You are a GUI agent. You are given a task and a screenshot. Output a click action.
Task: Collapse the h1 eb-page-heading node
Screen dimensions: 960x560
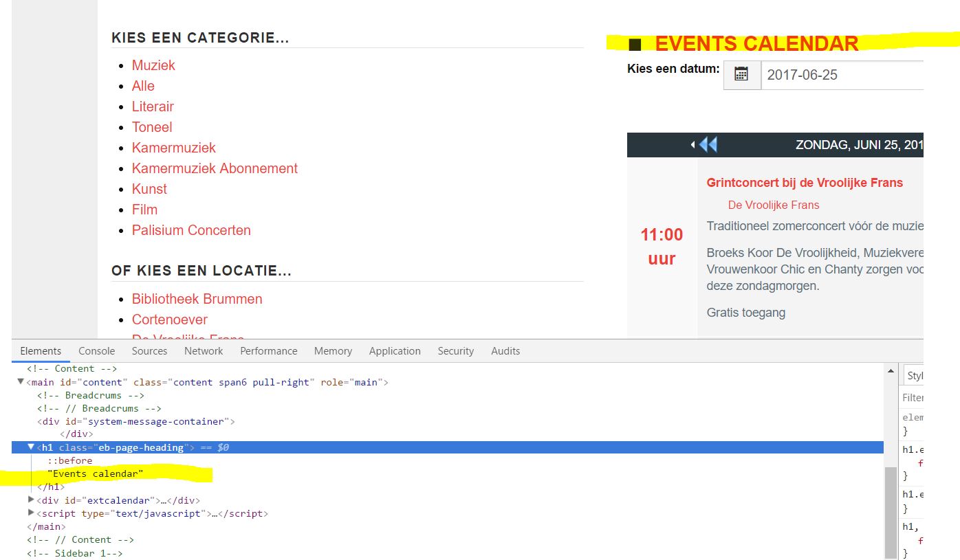(x=31, y=447)
